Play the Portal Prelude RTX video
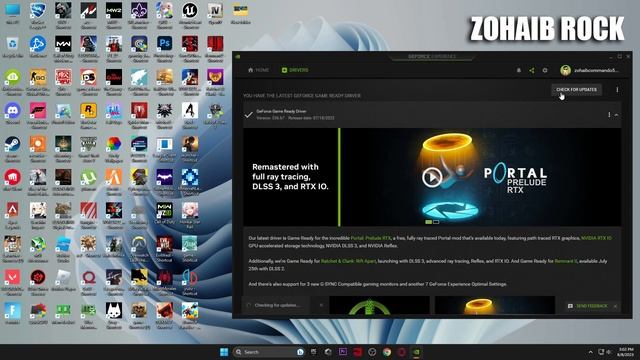640x360 pixels. click(x=432, y=177)
